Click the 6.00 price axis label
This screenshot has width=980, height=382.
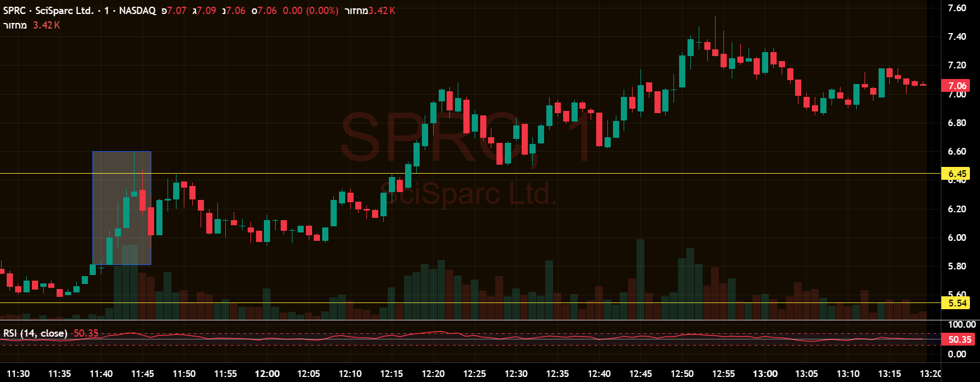click(957, 237)
